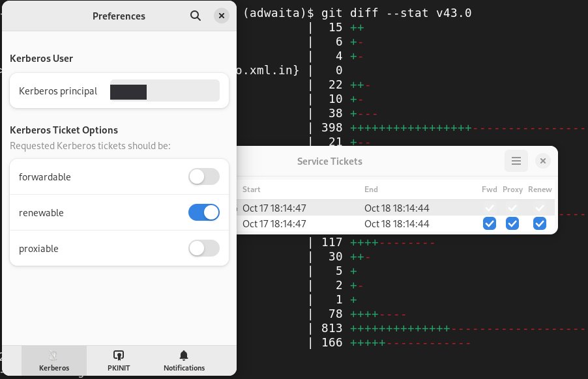Enable the forwardable ticket toggle
The width and height of the screenshot is (588, 379).
[x=204, y=176]
